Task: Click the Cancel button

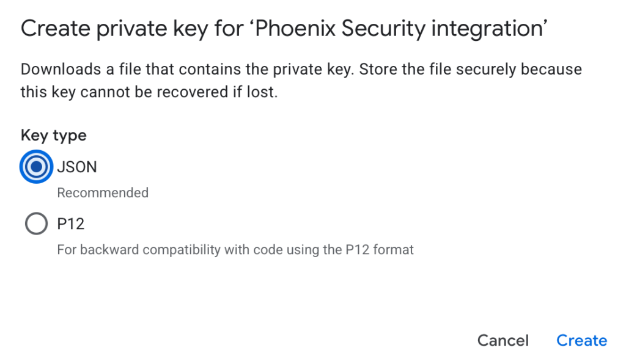Action: click(503, 340)
